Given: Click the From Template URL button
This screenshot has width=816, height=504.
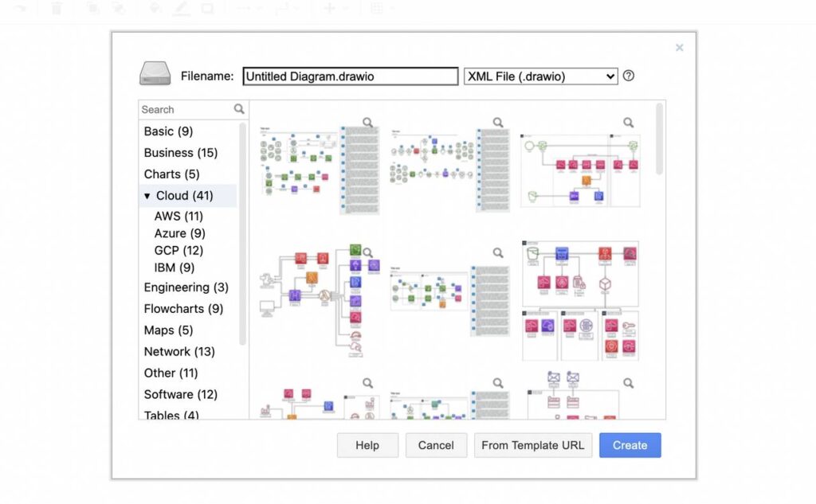Looking at the screenshot, I should (533, 445).
